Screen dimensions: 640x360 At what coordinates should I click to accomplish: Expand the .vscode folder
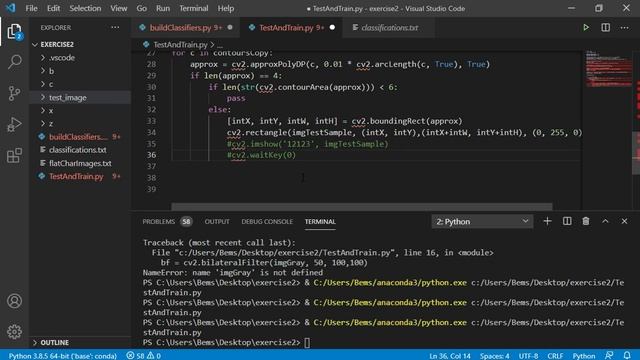[80, 58]
